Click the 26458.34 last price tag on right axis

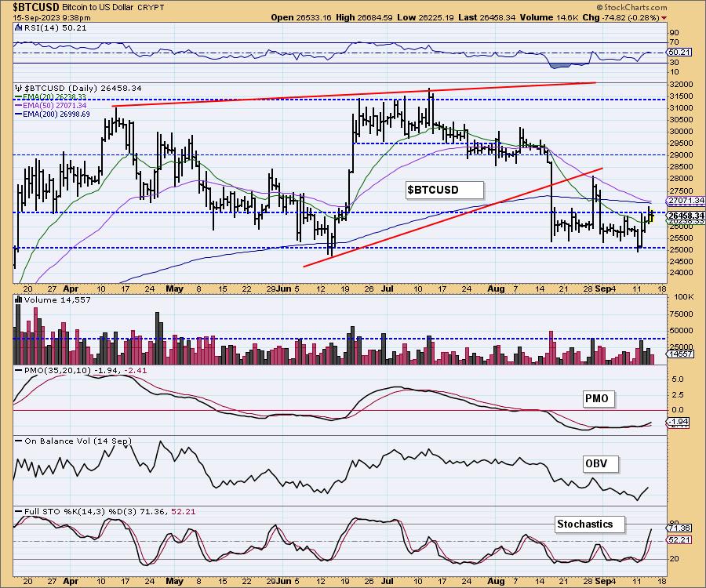pos(685,216)
